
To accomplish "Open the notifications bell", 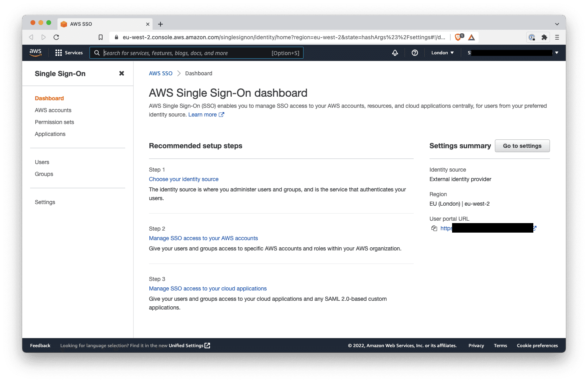I will (x=395, y=53).
